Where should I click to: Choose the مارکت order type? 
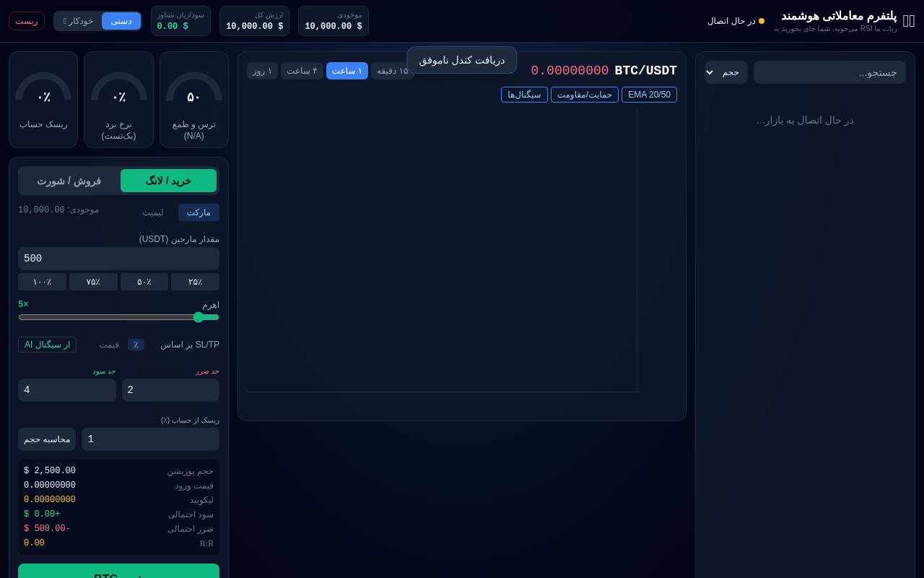199,212
